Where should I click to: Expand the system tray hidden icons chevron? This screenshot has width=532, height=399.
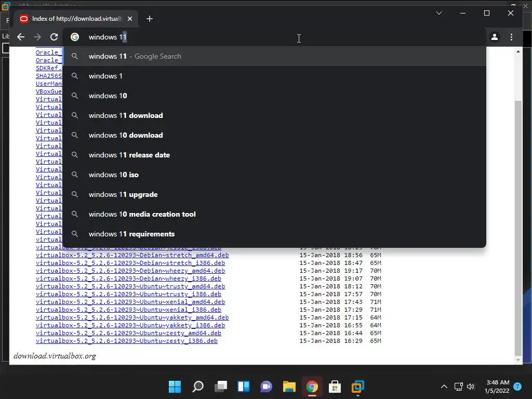444,387
